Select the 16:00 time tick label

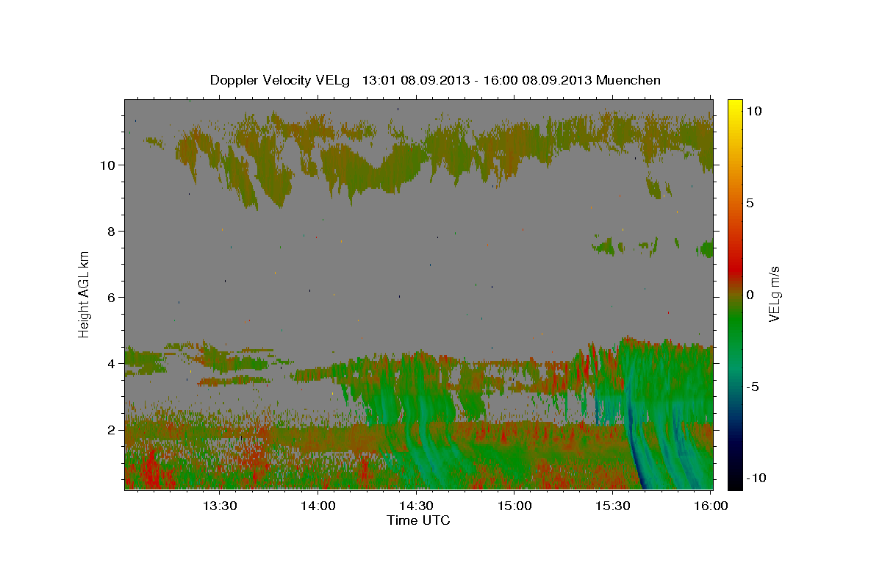[711, 506]
